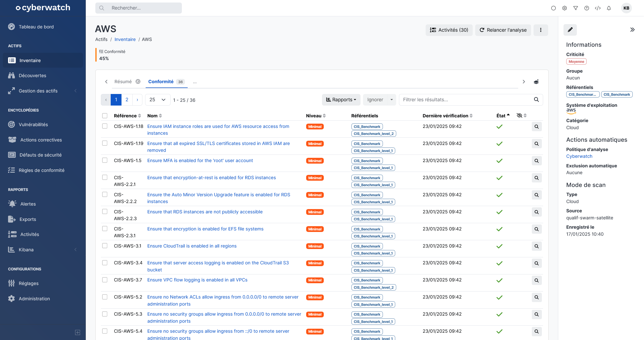Select the Conformité tab
The height and width of the screenshot is (340, 644).
(x=166, y=82)
